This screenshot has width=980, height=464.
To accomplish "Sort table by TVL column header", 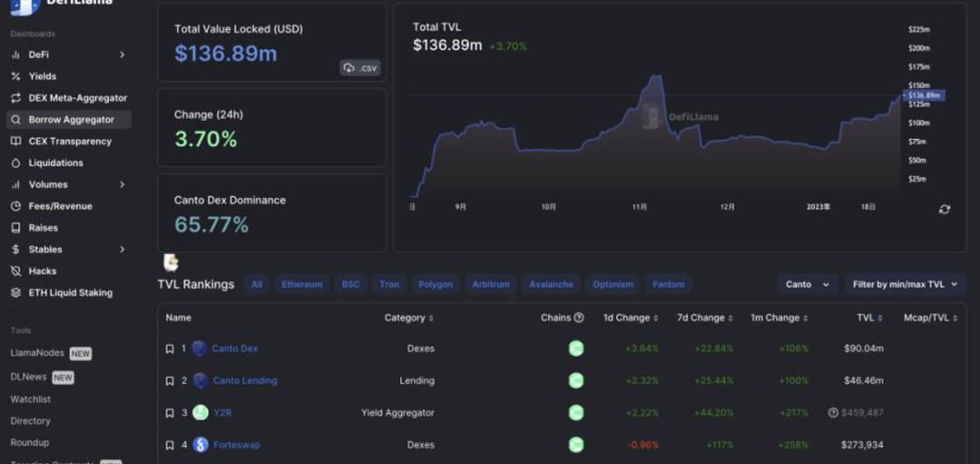I will [x=869, y=318].
